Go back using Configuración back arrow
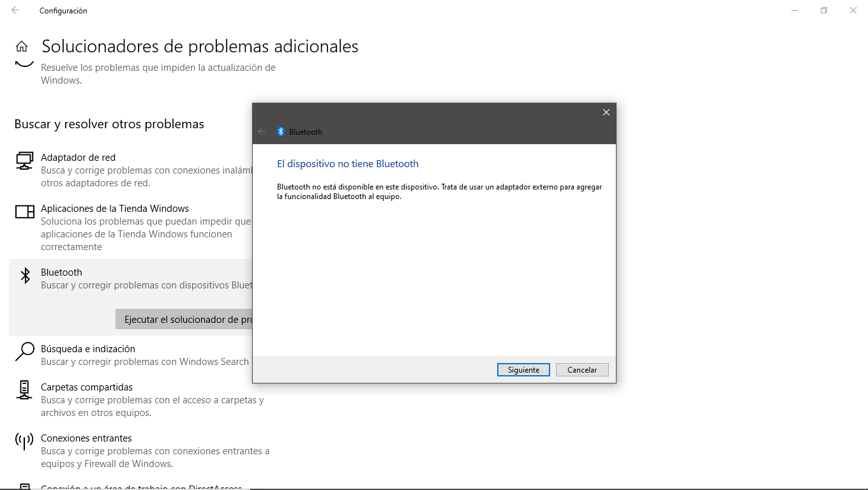868x490 pixels. [x=15, y=10]
